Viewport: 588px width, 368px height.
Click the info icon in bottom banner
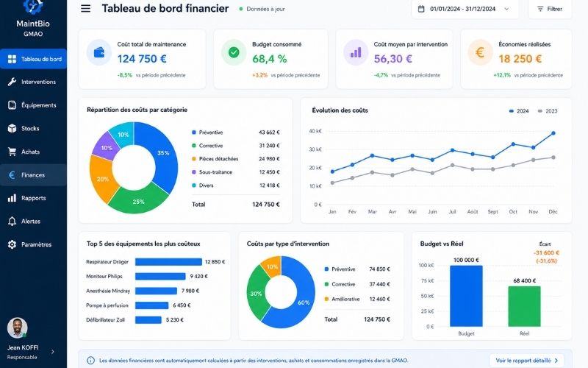(90, 360)
